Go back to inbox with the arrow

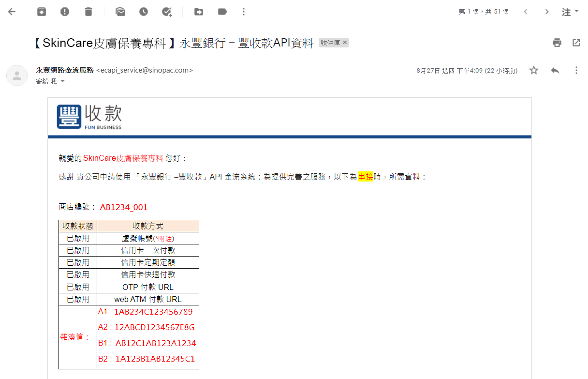click(12, 12)
